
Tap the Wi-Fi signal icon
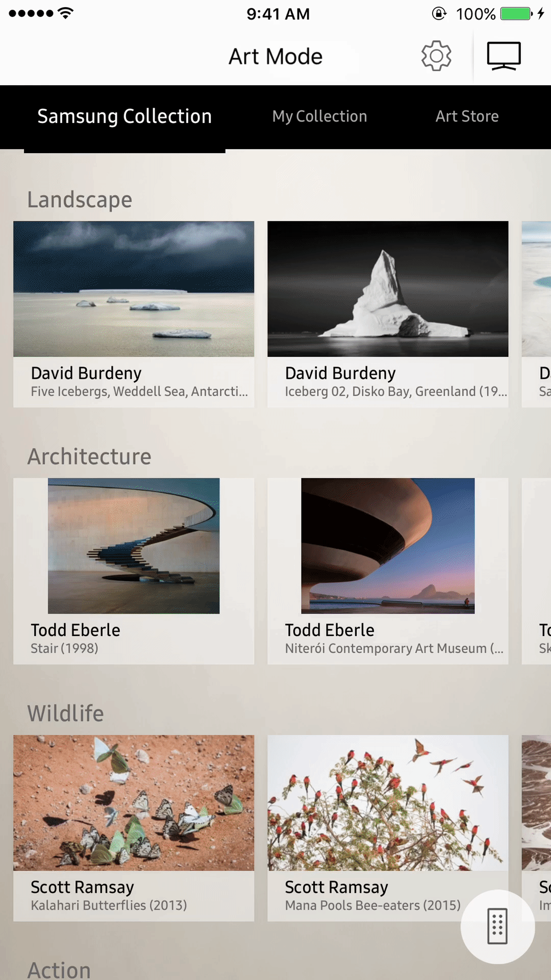[x=65, y=13]
